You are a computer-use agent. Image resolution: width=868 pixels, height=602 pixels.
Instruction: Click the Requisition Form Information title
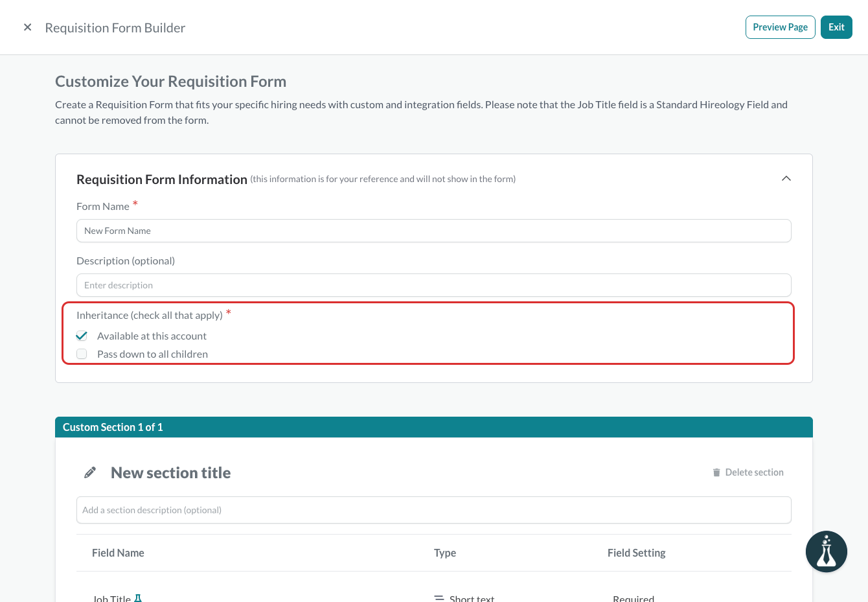point(162,179)
